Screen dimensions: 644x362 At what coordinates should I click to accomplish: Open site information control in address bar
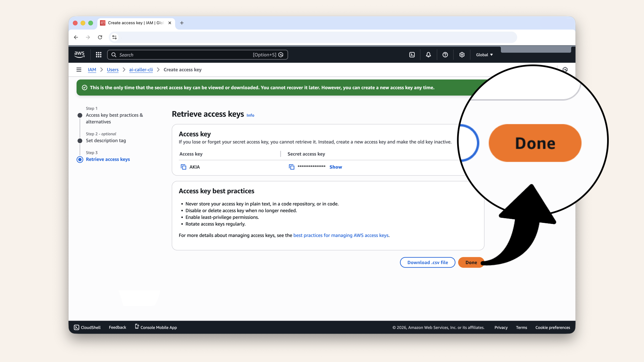pos(114,37)
